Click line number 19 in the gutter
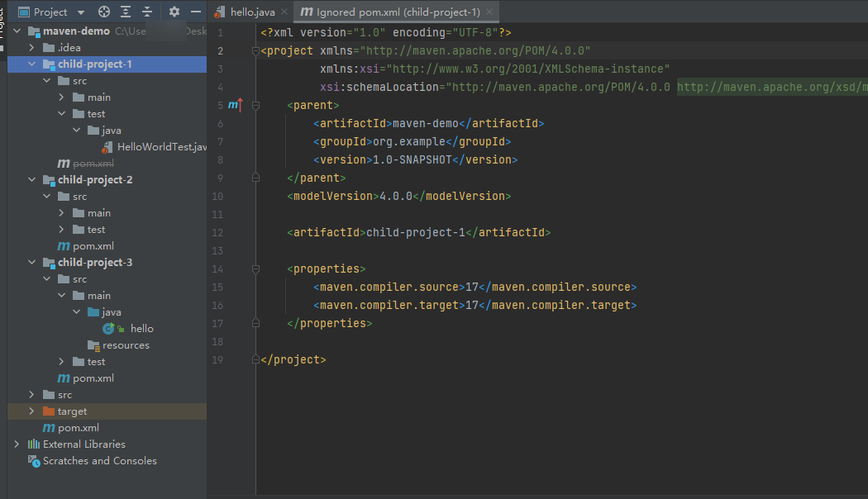The height and width of the screenshot is (499, 868). pyautogui.click(x=217, y=360)
